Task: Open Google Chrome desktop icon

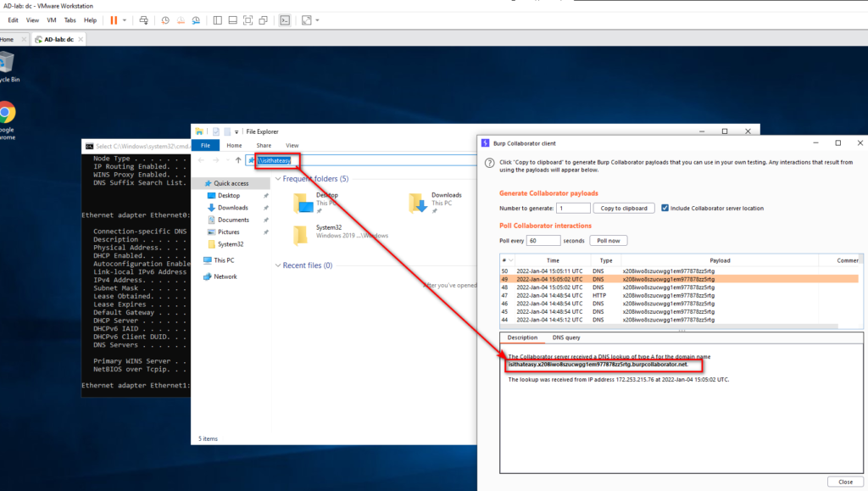Action: coord(8,120)
